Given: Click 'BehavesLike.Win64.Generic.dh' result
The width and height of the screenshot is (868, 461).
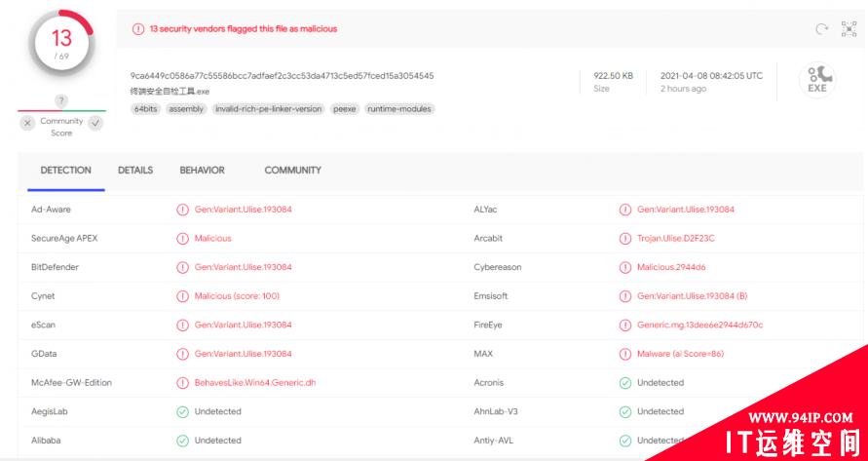Looking at the screenshot, I should pos(255,382).
